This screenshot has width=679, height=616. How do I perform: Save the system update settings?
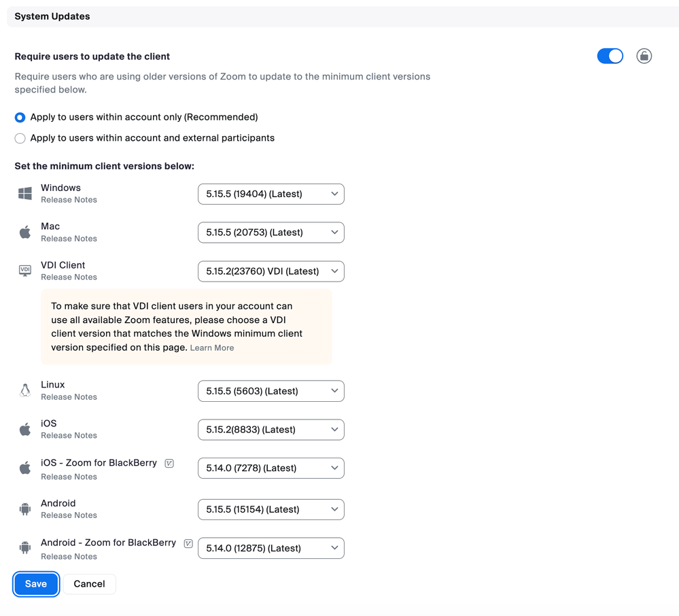[x=36, y=584]
